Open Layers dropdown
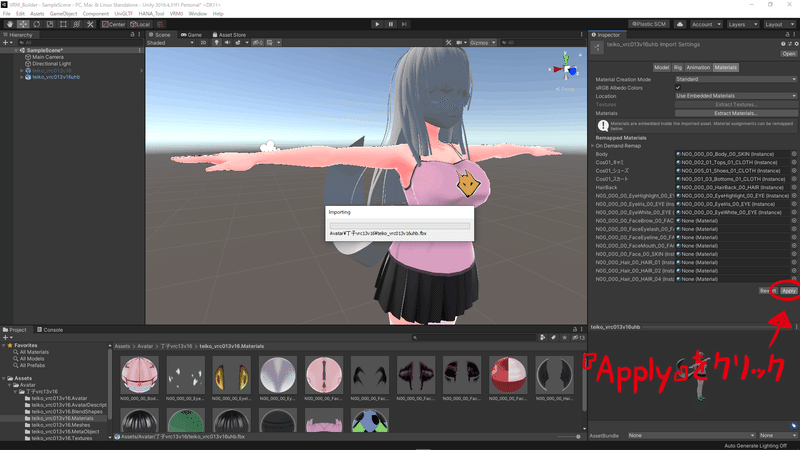The width and height of the screenshot is (800, 450). (x=742, y=24)
